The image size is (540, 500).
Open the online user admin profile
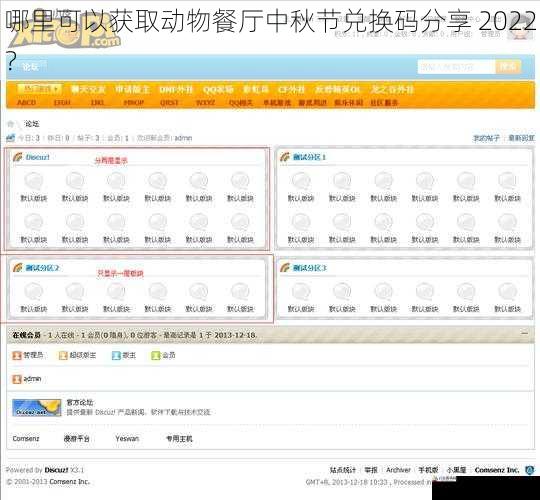(x=32, y=379)
